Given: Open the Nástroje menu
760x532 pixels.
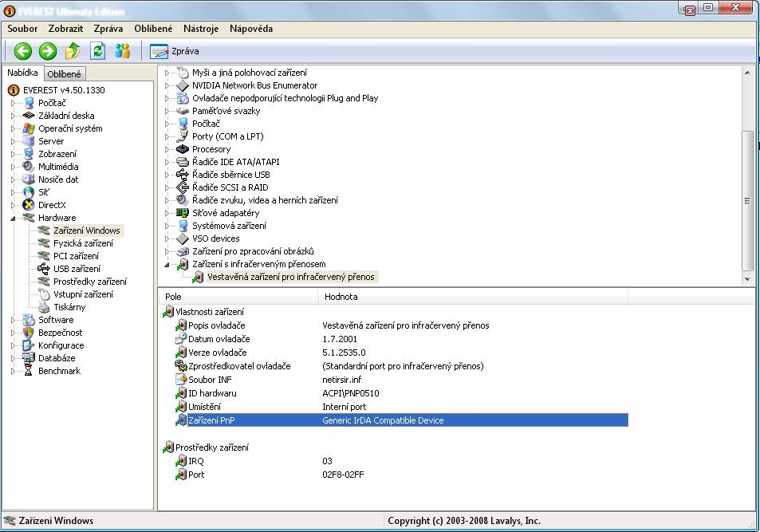Looking at the screenshot, I should (x=201, y=29).
